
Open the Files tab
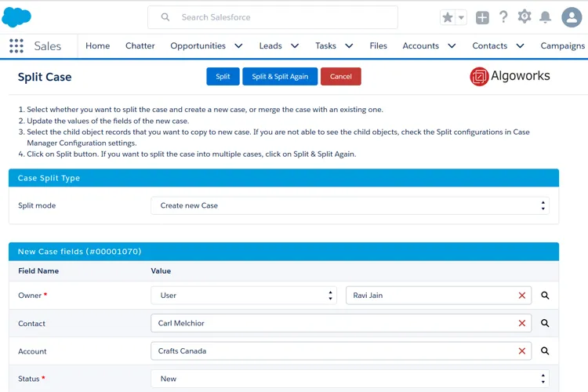point(378,45)
